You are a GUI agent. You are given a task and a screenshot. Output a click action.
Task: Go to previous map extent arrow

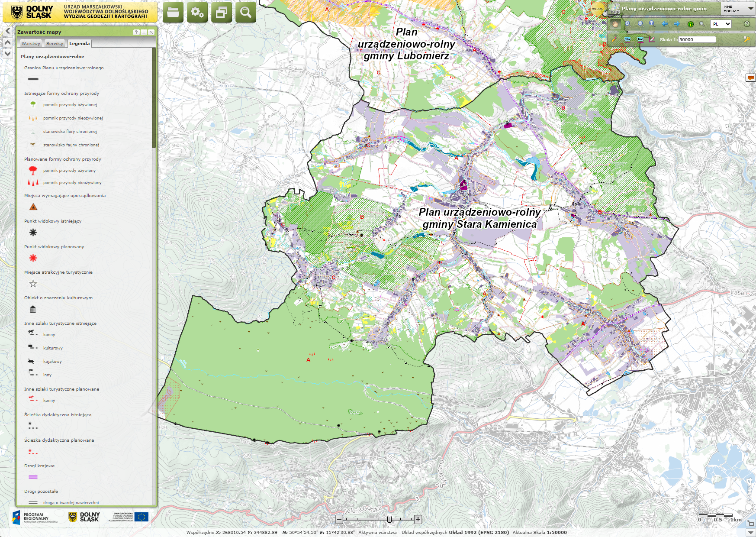[x=665, y=24]
